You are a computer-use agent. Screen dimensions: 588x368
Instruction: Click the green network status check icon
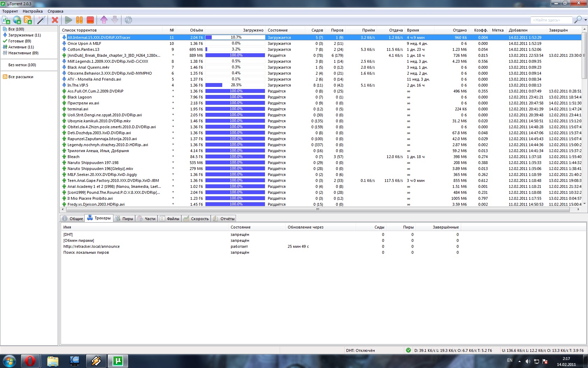click(x=408, y=350)
